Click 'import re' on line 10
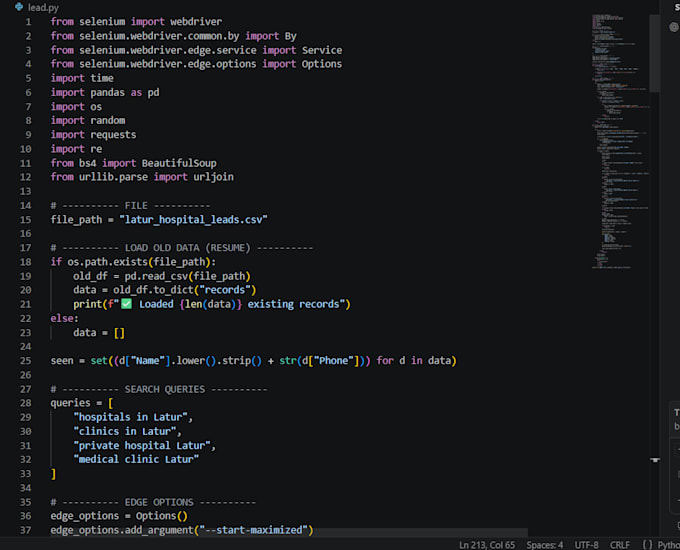680x550 pixels. (x=76, y=149)
